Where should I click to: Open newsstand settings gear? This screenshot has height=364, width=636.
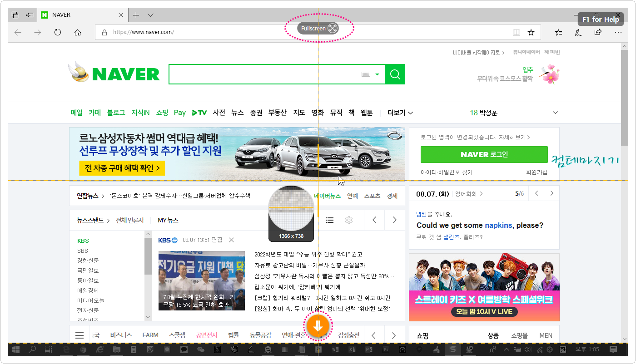(x=349, y=220)
